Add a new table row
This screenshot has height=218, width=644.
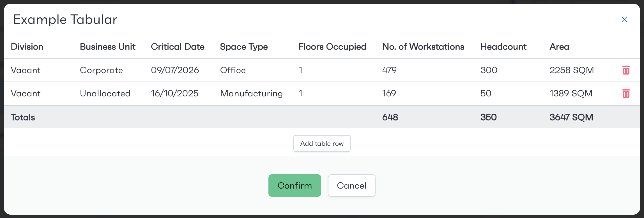coord(322,143)
